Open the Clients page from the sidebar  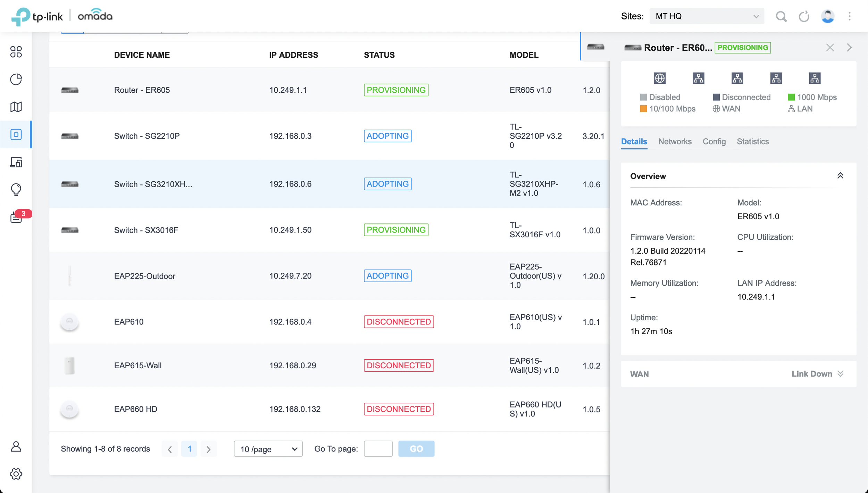click(16, 162)
